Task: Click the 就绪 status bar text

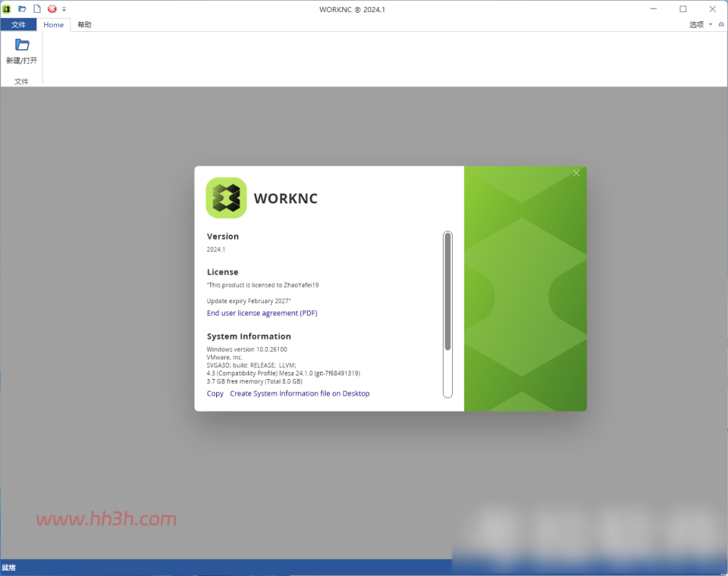Action: pyautogui.click(x=9, y=567)
